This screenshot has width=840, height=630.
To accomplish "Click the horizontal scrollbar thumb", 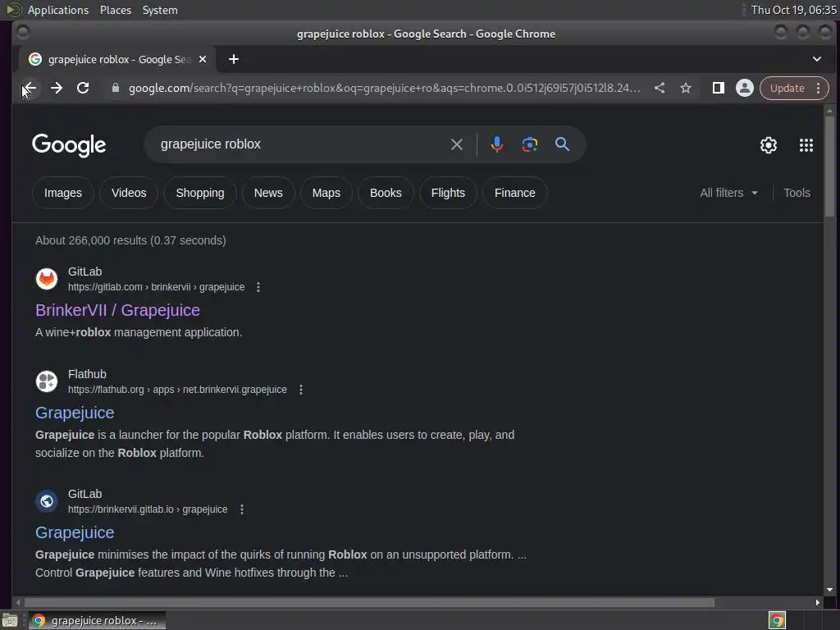I will (x=368, y=603).
